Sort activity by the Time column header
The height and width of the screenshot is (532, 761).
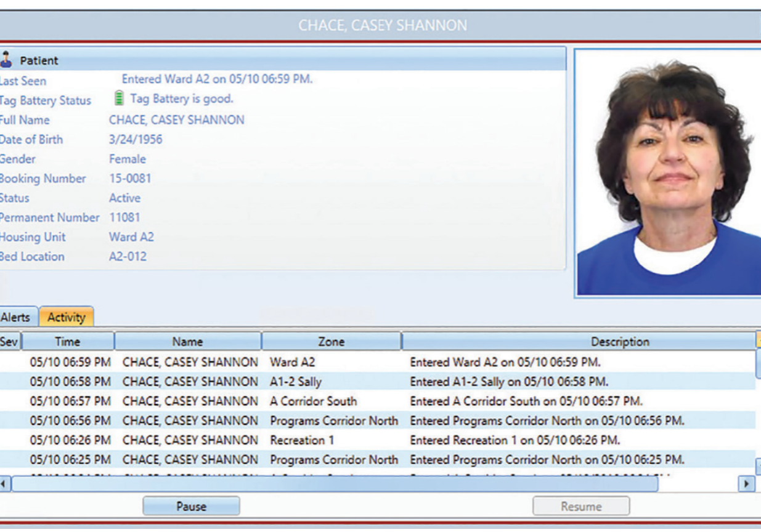(68, 341)
